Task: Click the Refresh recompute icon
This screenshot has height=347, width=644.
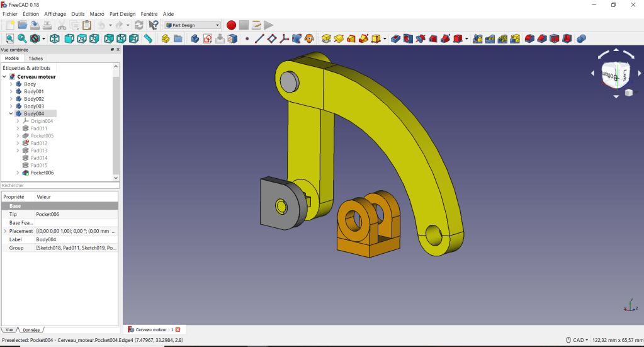Action: point(138,25)
